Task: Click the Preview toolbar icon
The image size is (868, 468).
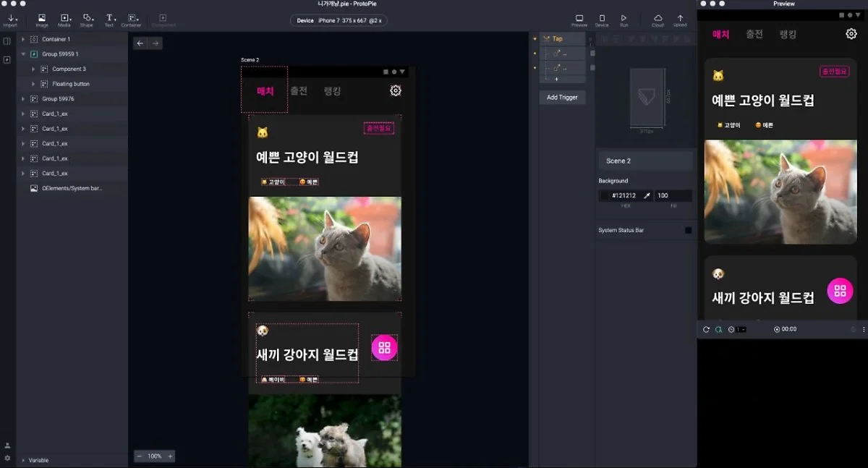Action: (x=579, y=20)
